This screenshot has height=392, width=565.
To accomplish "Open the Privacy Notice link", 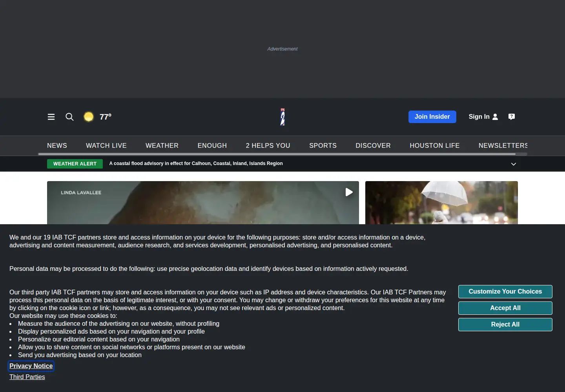I will click(x=31, y=366).
